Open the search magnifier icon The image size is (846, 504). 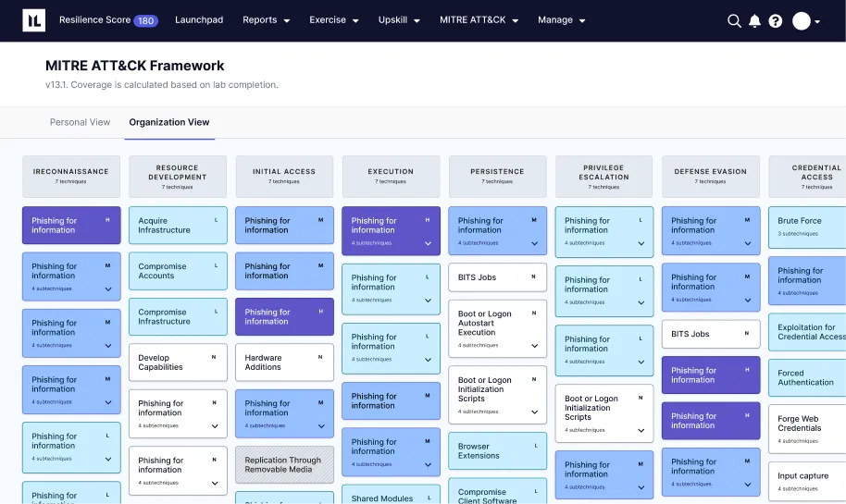click(x=734, y=20)
